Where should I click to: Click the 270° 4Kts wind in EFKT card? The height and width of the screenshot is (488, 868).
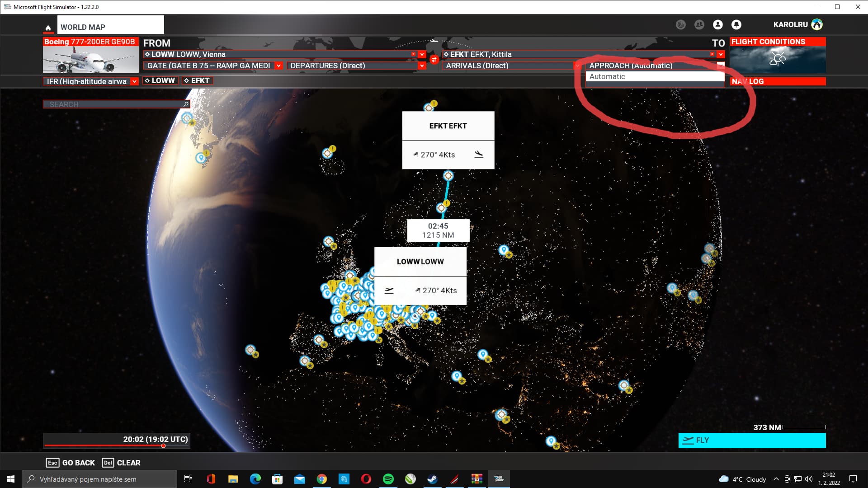434,155
